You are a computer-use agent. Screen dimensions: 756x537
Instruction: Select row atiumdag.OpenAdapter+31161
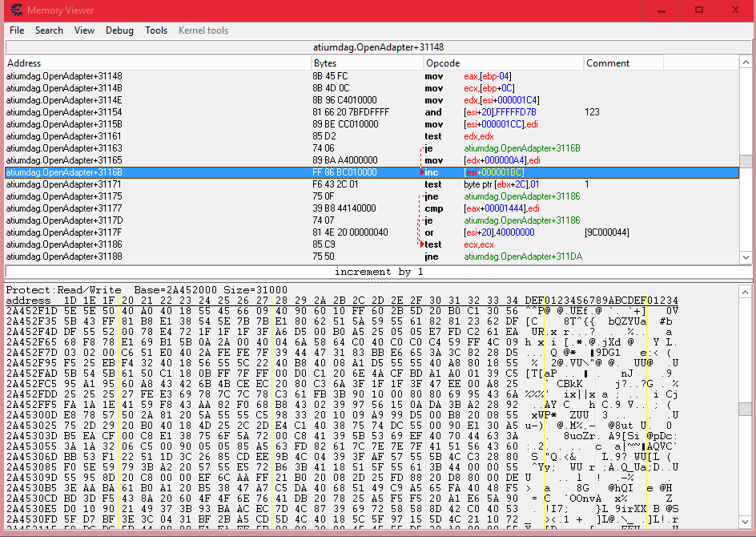click(x=372, y=136)
